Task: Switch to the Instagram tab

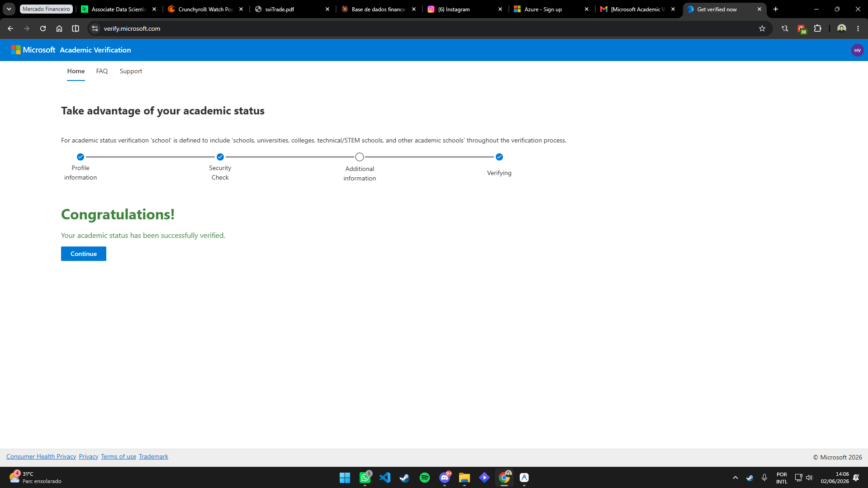Action: (x=465, y=9)
